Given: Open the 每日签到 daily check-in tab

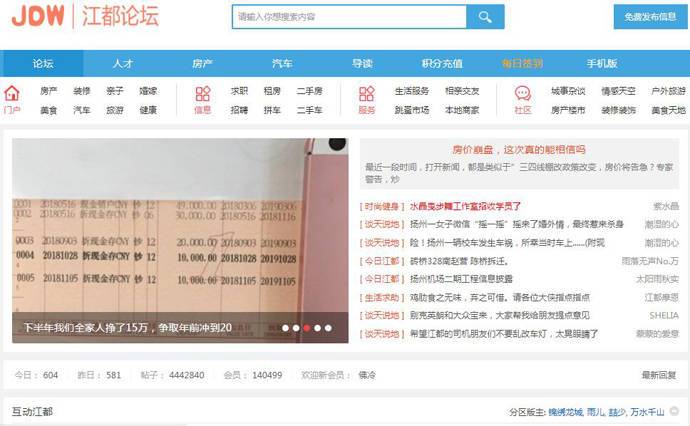Looking at the screenshot, I should [x=522, y=63].
